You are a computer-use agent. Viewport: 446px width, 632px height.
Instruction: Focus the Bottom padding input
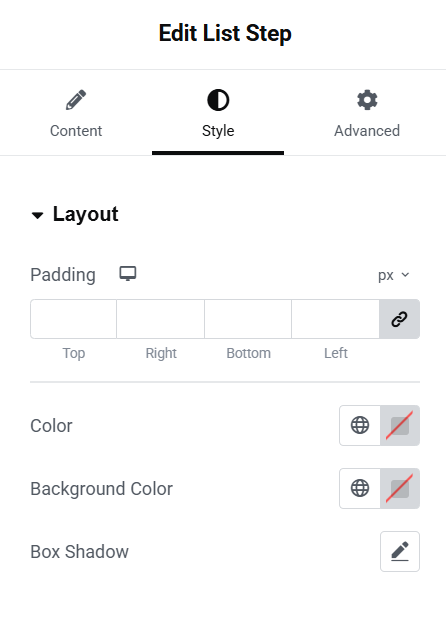[x=248, y=319]
